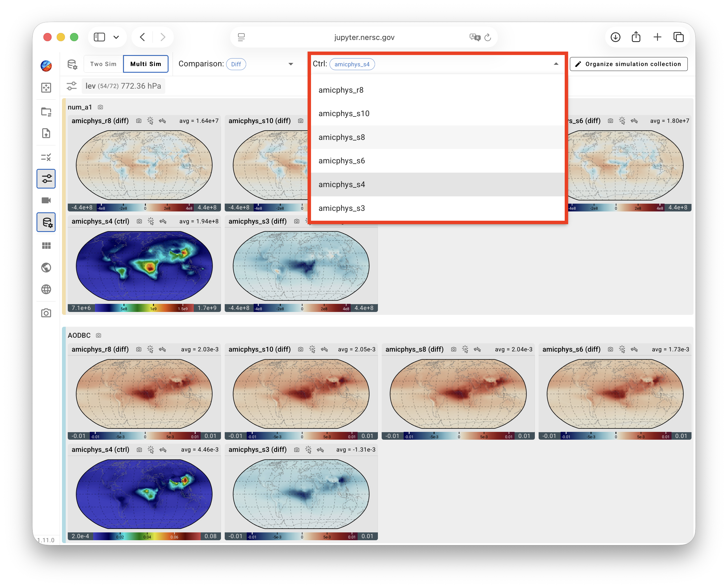728x588 pixels.
Task: Switch to Two Sim mode
Action: point(103,64)
